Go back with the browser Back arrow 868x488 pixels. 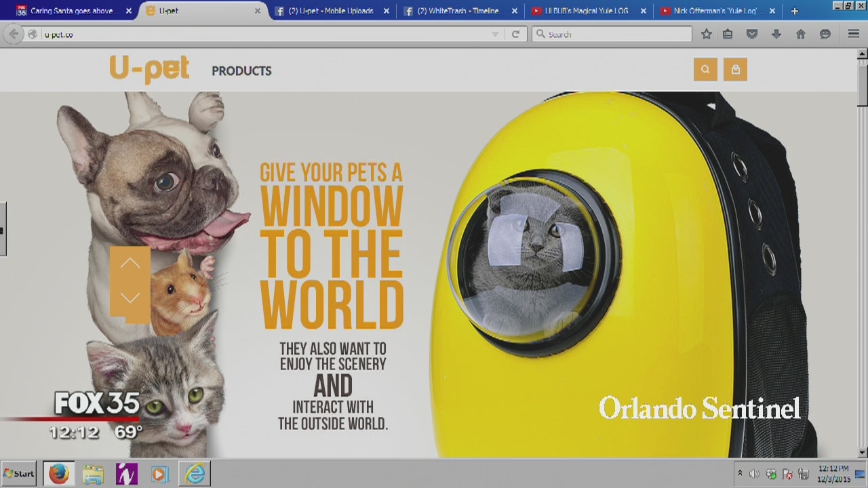tap(14, 34)
